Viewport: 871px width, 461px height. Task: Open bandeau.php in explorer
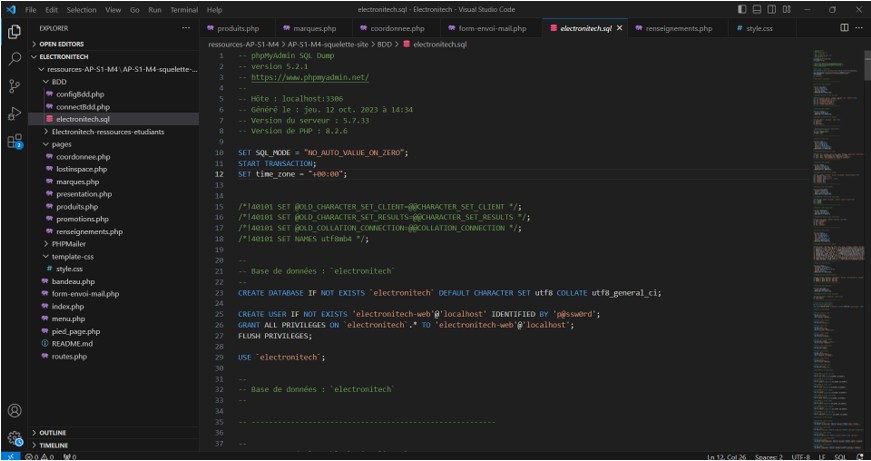tap(113, 282)
